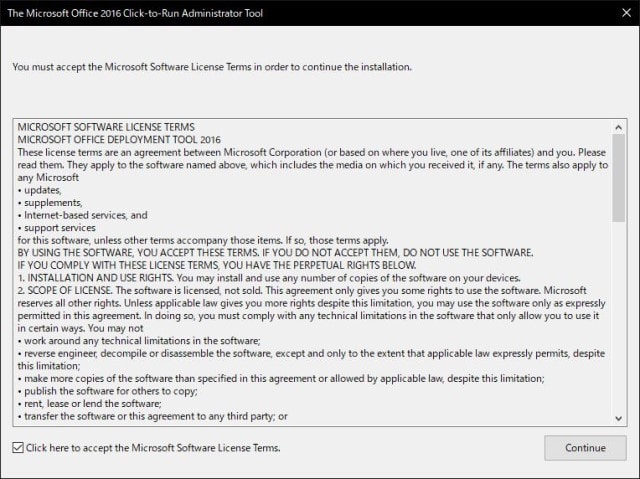Click the '• transfer the software or this agreement' line
640x479 pixels.
pyautogui.click(x=152, y=416)
